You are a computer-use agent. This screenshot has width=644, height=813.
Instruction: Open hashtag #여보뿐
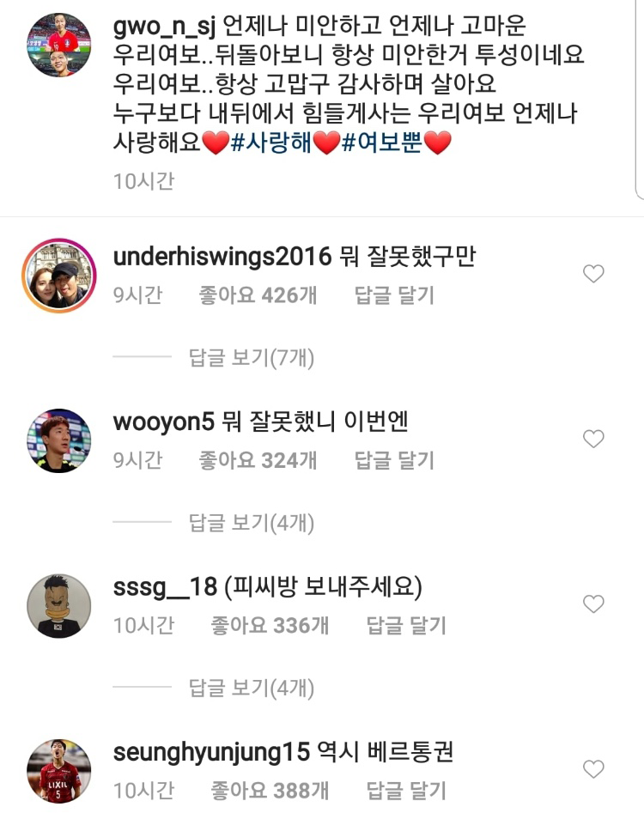coord(382,142)
